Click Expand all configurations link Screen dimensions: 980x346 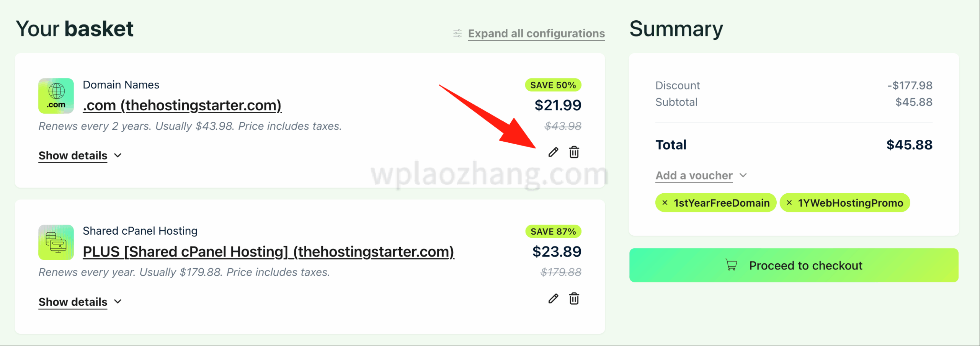[536, 34]
